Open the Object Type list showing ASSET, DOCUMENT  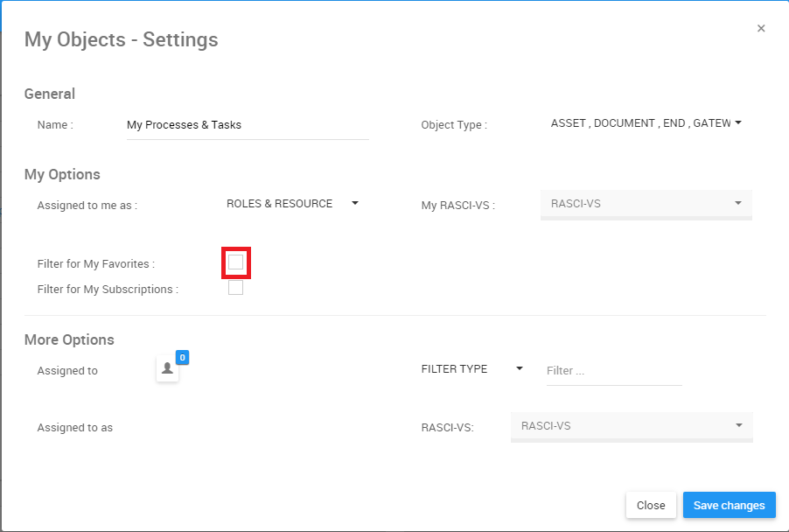point(639,123)
